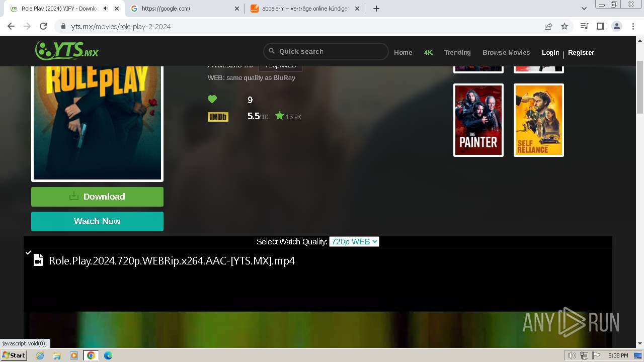This screenshot has width=644, height=362.
Task: Open Microsoft Edge in taskbar
Action: 108,355
